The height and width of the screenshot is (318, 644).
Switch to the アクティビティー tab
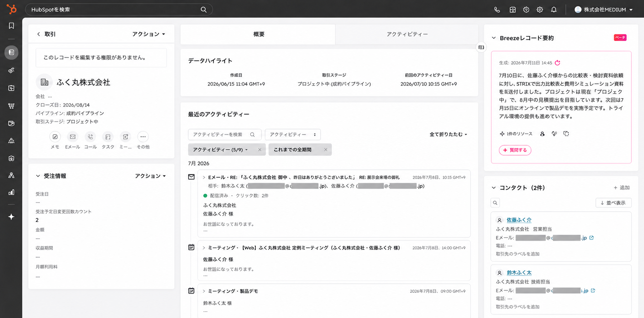point(407,34)
